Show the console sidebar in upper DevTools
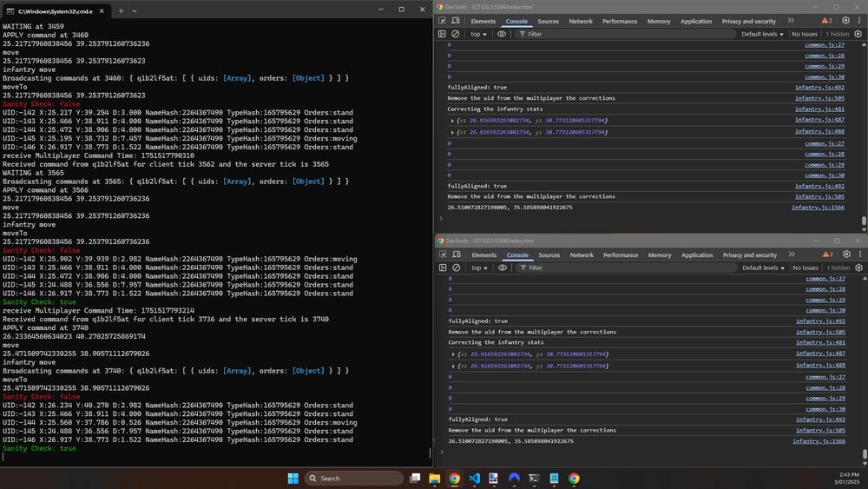The image size is (868, 489). (442, 34)
